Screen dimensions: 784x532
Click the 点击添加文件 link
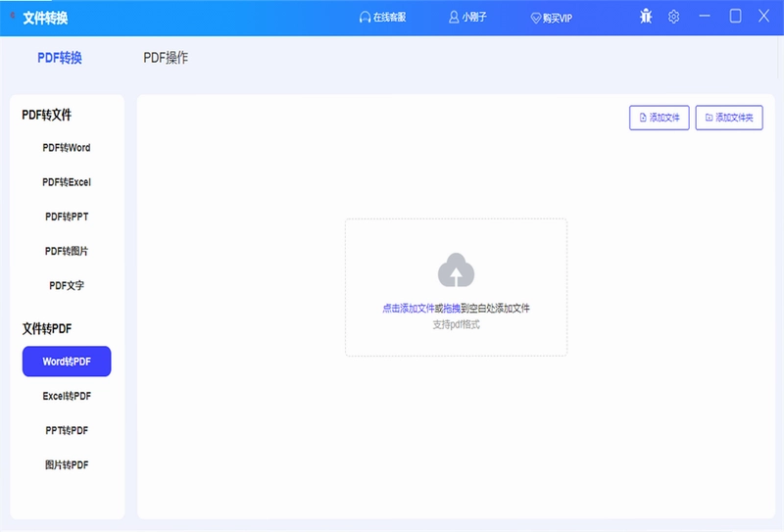click(409, 309)
